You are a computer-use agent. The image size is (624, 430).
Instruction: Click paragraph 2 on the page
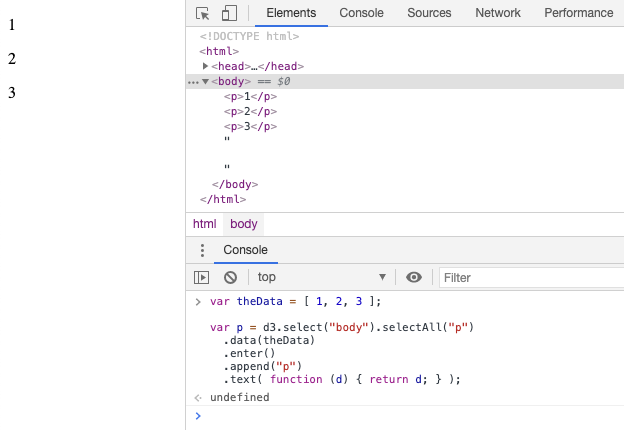tap(12, 58)
